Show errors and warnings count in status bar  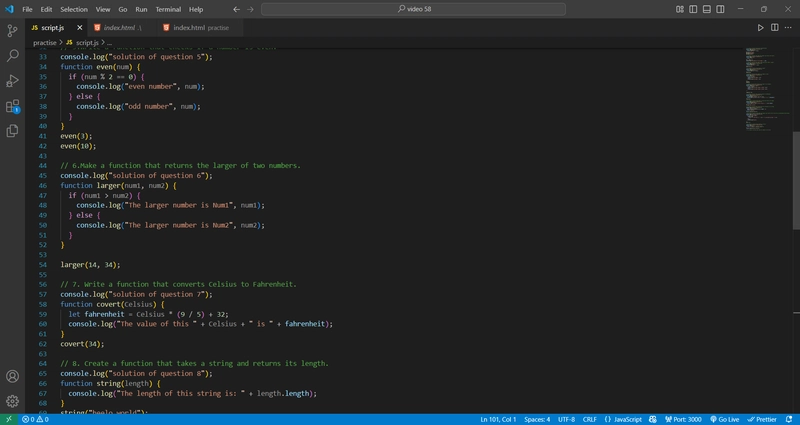[x=35, y=419]
